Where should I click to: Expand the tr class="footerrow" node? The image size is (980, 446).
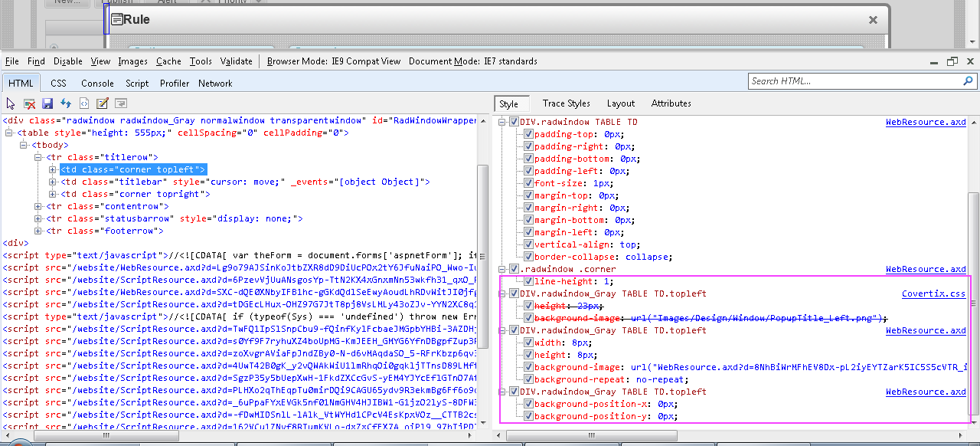[39, 231]
